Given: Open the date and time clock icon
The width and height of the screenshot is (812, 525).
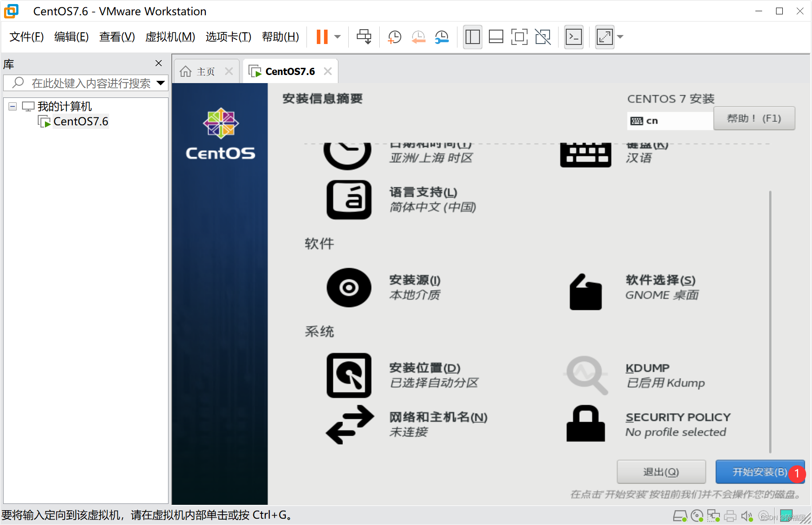Looking at the screenshot, I should tap(347, 156).
